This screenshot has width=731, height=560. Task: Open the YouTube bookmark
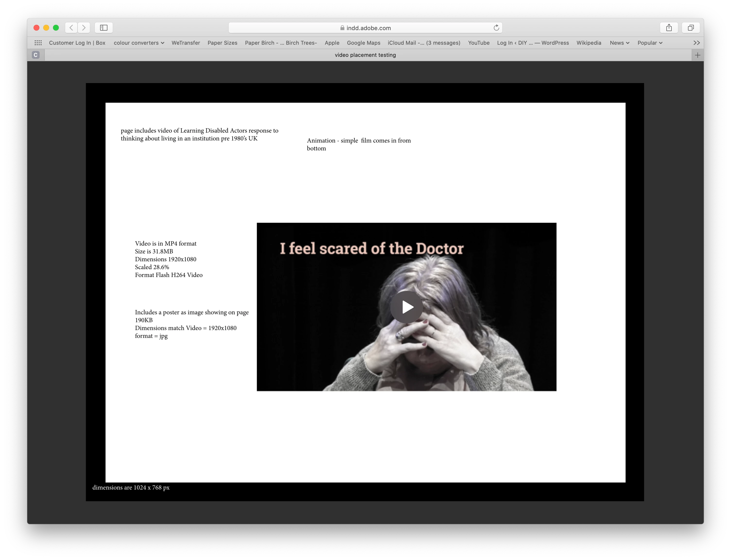[x=479, y=43]
